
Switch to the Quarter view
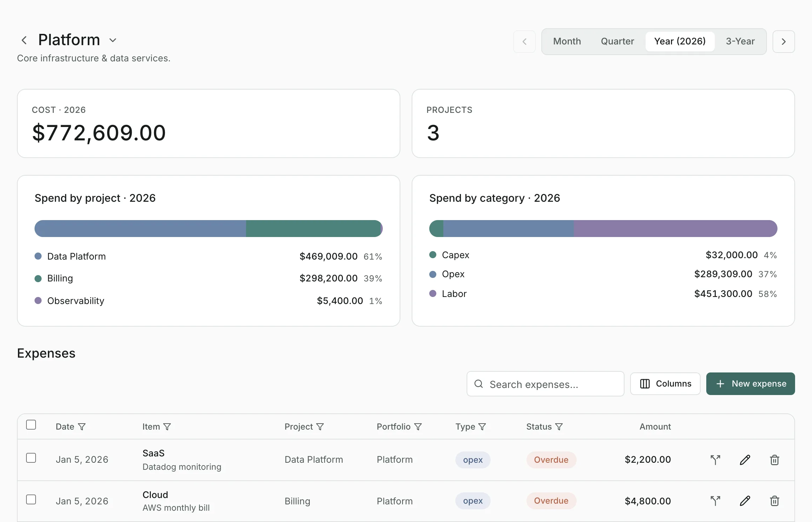(x=617, y=42)
